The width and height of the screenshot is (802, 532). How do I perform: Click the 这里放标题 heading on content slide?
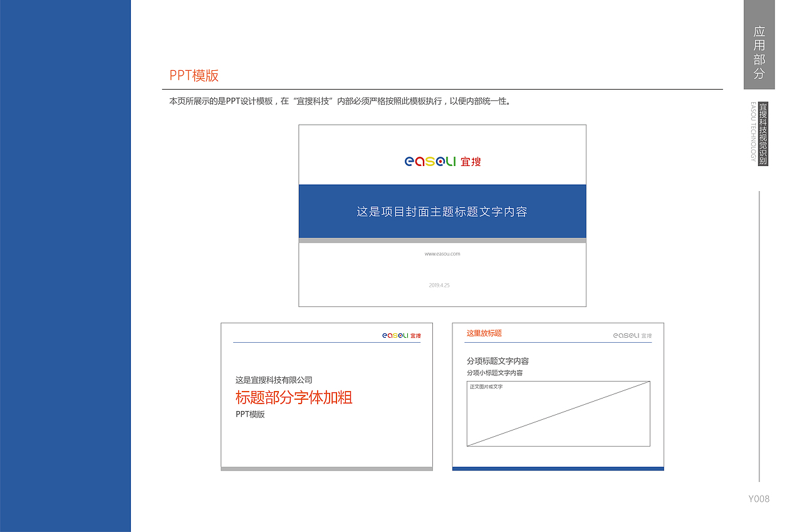point(484,333)
